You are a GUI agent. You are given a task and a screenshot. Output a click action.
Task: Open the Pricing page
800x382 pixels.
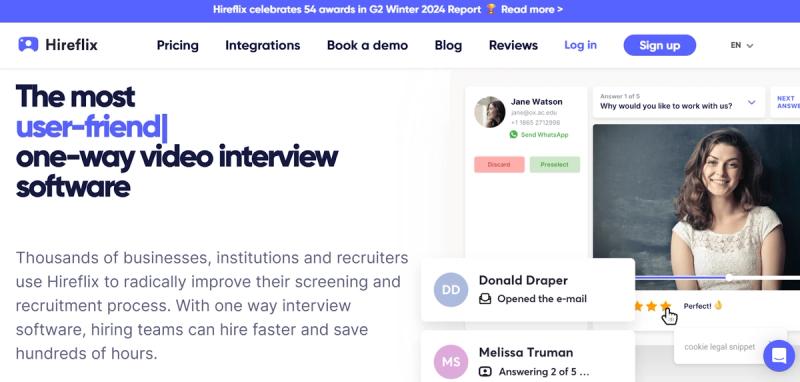[178, 45]
